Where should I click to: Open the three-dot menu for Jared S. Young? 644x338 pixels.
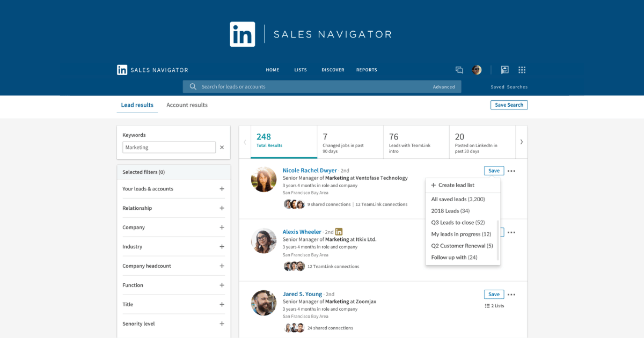pos(511,295)
